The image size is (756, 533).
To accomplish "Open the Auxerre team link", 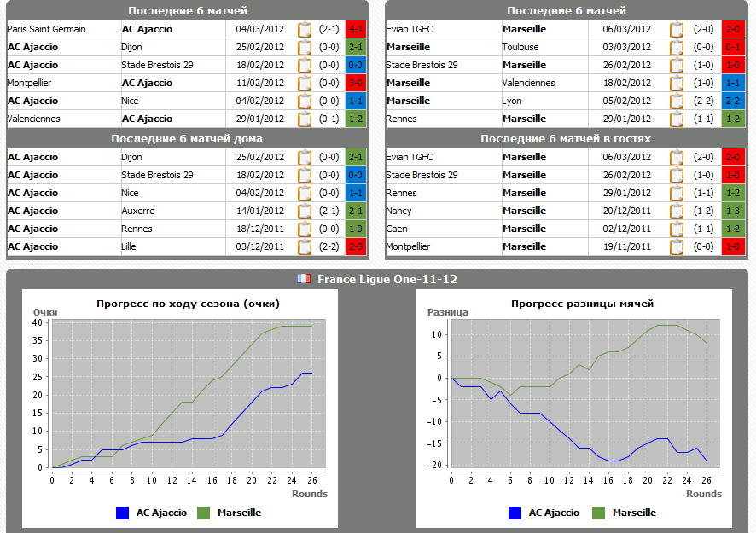I will pos(138,211).
